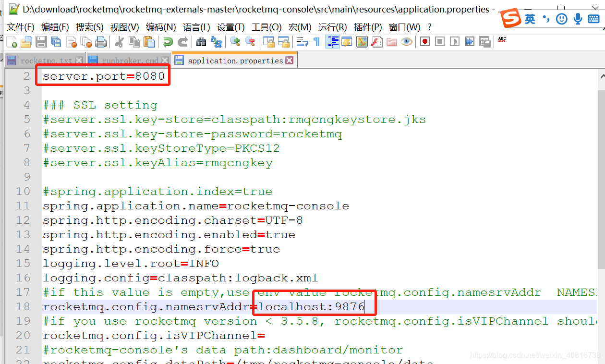The width and height of the screenshot is (605, 364).
Task: Run macro multiple times icon
Action: 470,42
